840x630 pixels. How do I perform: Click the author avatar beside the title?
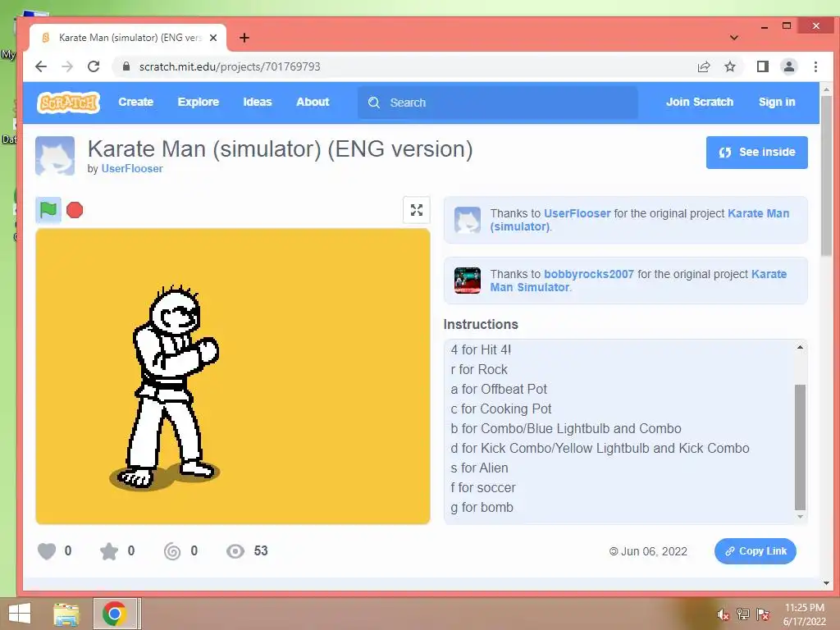coord(55,156)
